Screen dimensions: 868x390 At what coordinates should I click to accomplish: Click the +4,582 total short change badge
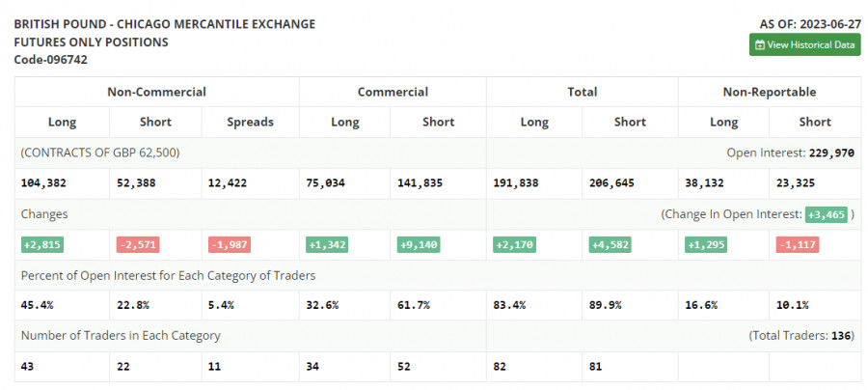[610, 245]
